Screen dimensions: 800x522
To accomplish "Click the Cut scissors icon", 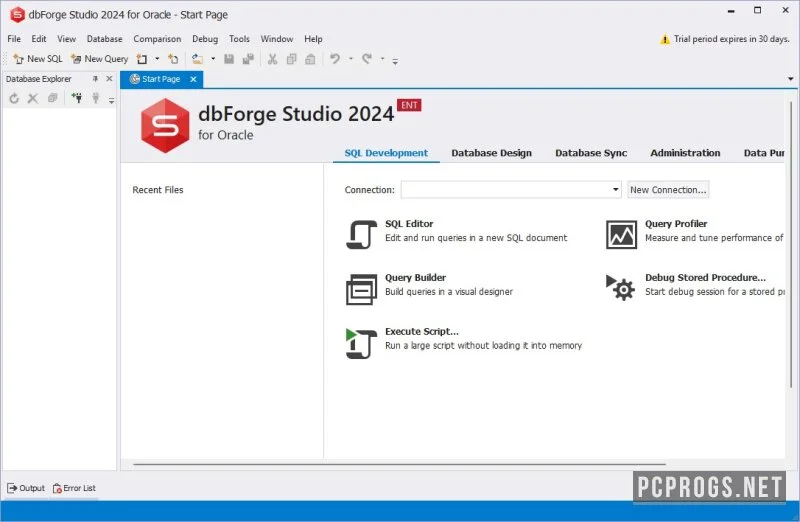I will coord(272,59).
